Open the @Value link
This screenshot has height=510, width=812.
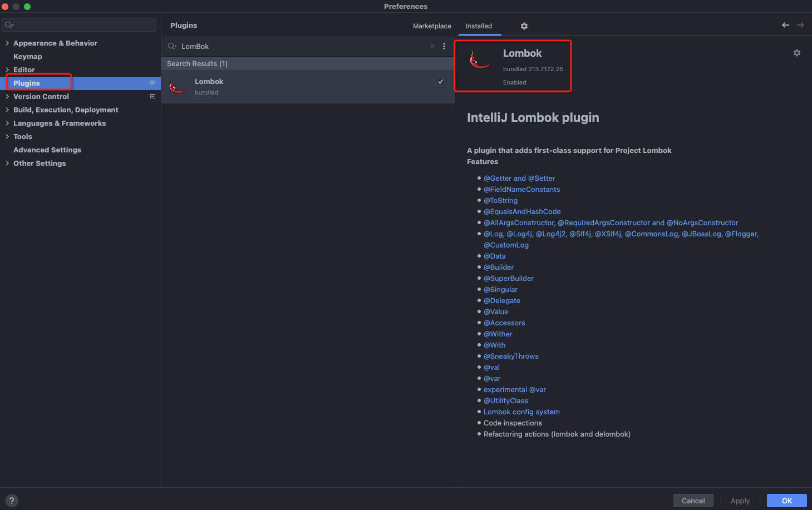496,311
